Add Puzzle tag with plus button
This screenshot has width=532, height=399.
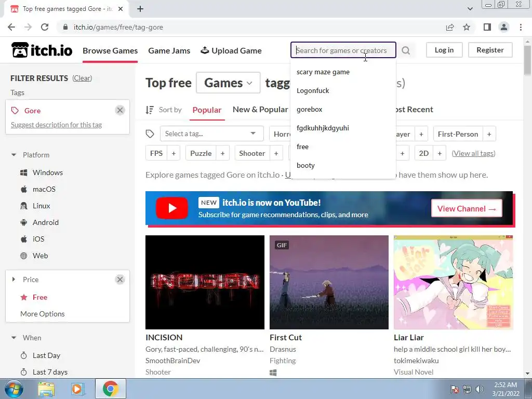[222, 153]
